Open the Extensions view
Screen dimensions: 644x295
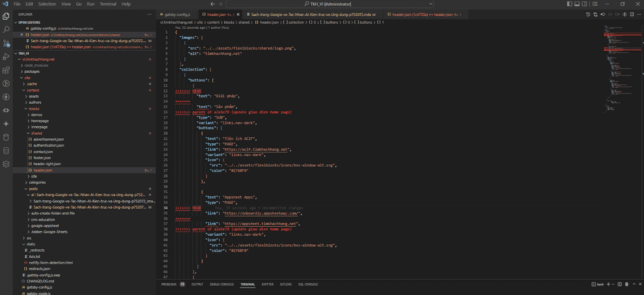tap(6, 70)
